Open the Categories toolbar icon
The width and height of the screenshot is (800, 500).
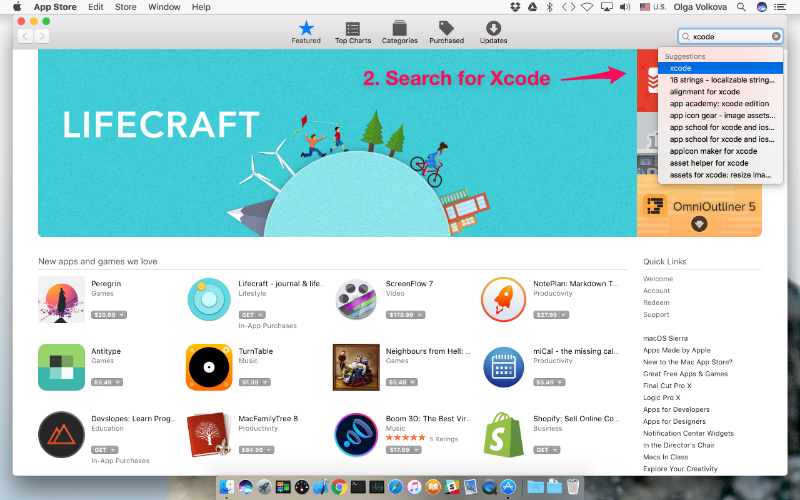399,32
